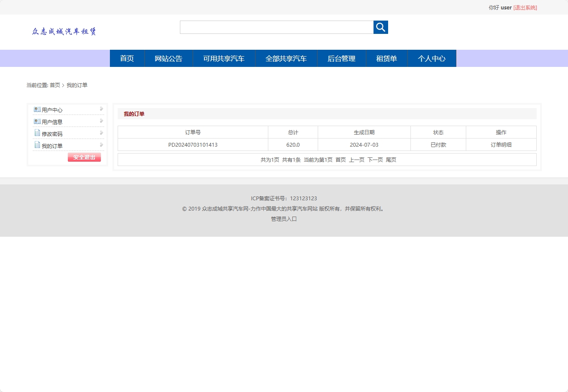Click inside the search input field
The height and width of the screenshot is (392, 568).
pos(276,27)
